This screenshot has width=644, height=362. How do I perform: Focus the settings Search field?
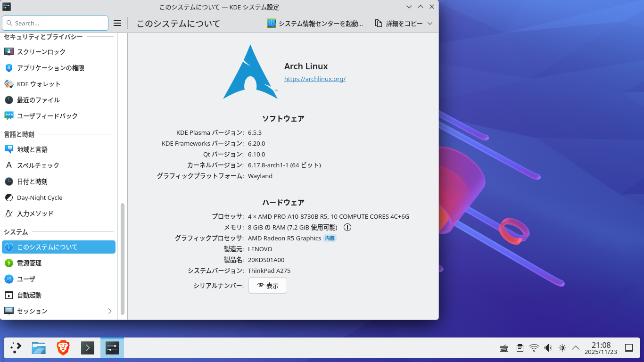coord(55,23)
